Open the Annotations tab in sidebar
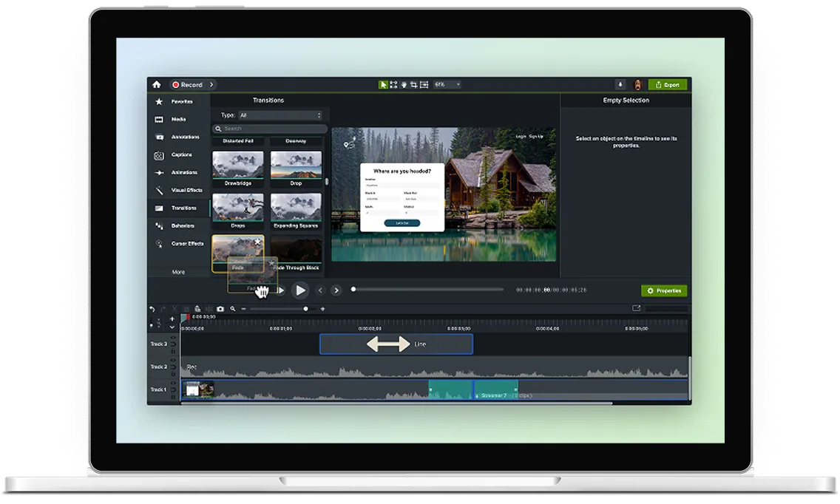The width and height of the screenshot is (840, 504). point(179,137)
